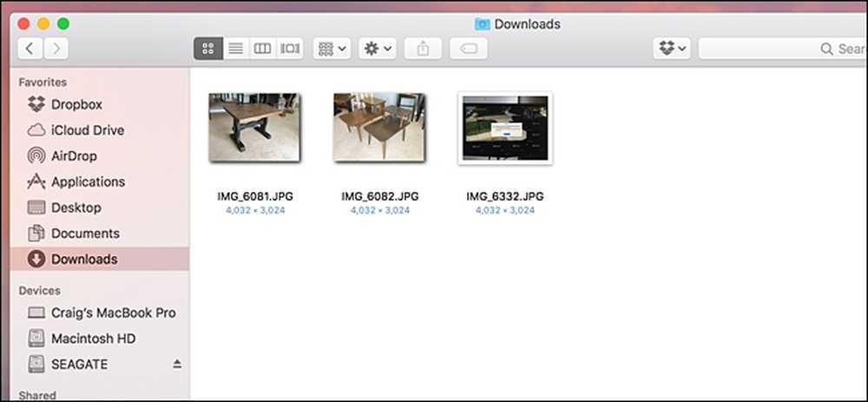The height and width of the screenshot is (402, 868).
Task: Switch to list view
Action: point(236,49)
